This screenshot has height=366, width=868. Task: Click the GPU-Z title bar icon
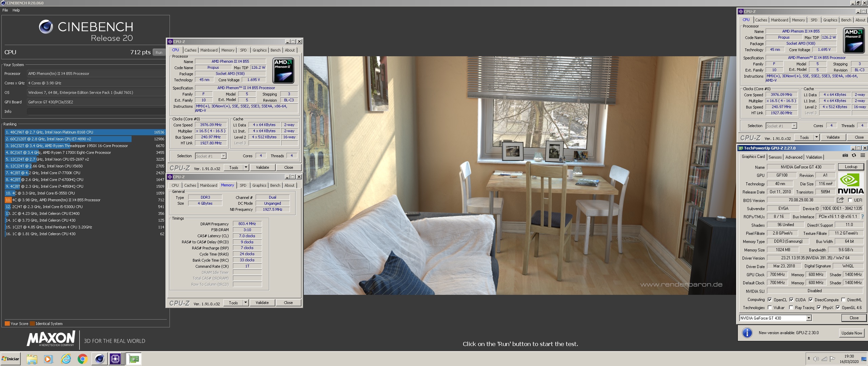741,148
